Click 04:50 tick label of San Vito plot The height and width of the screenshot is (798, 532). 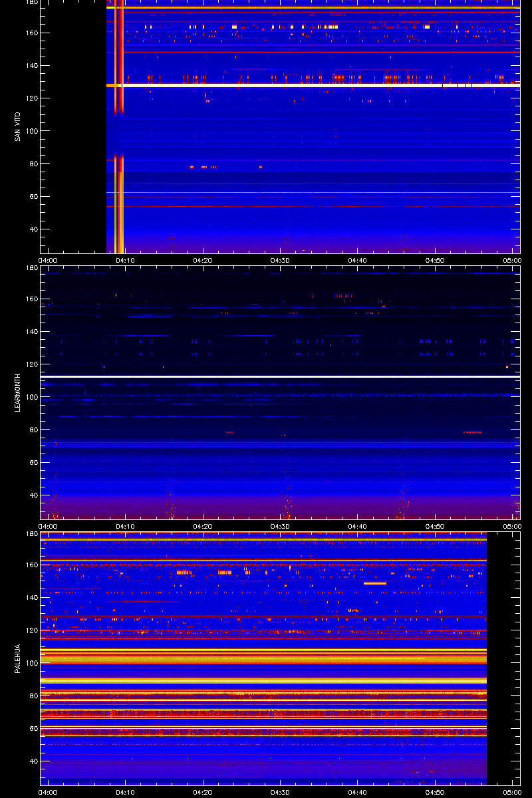435,260
